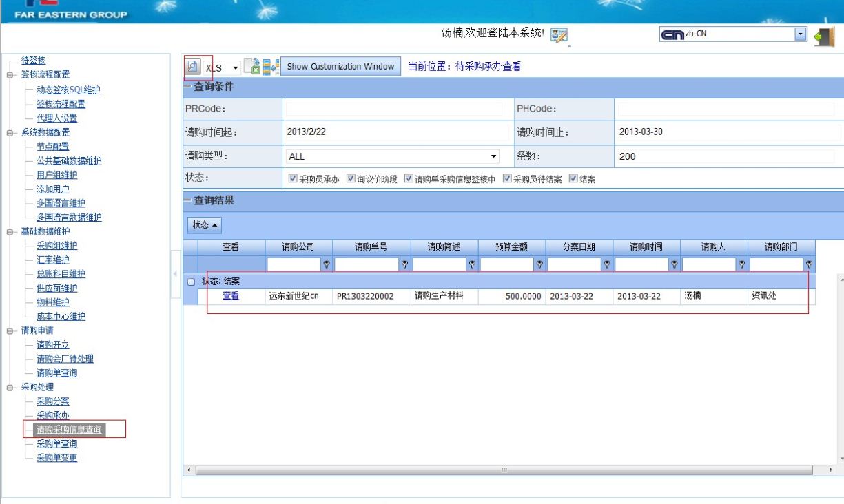844x504 pixels.
Task: Click the export to Excel icon
Action: (x=252, y=67)
